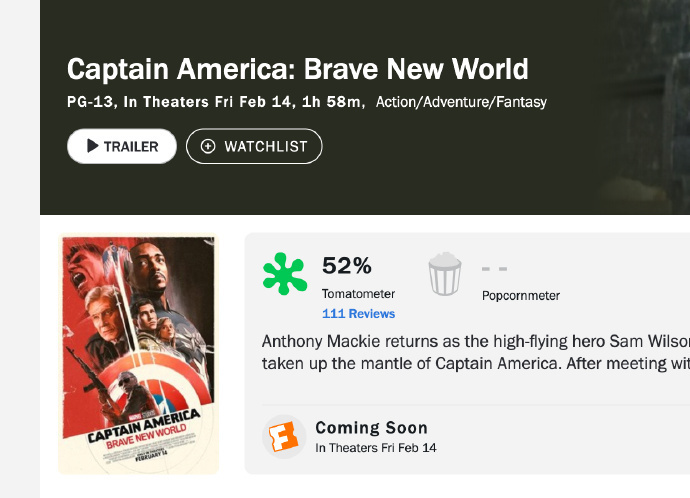
Task: Click In Theaters Fri Feb 14 under Coming Soon
Action: [x=375, y=448]
